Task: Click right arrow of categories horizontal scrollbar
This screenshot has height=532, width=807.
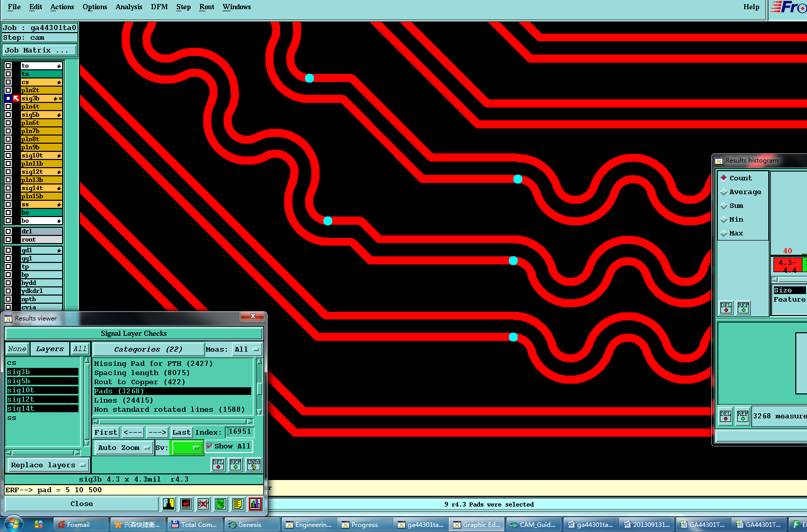Action: [250, 421]
